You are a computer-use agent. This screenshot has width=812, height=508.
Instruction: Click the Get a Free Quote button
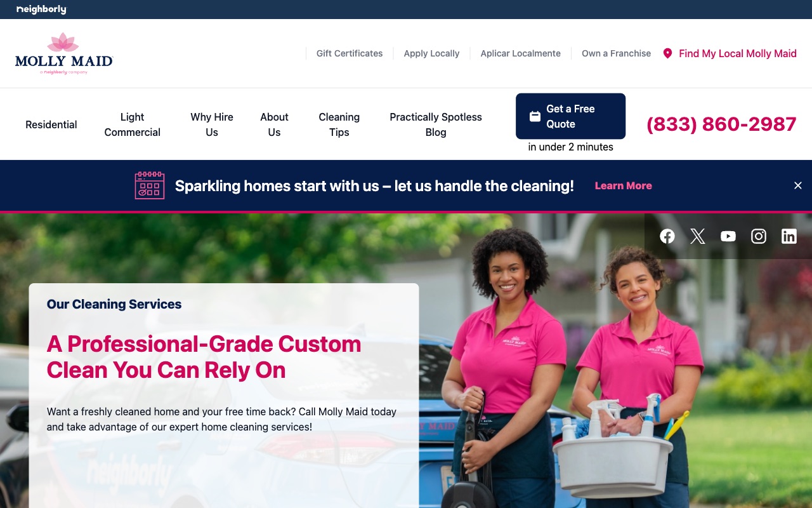click(570, 116)
